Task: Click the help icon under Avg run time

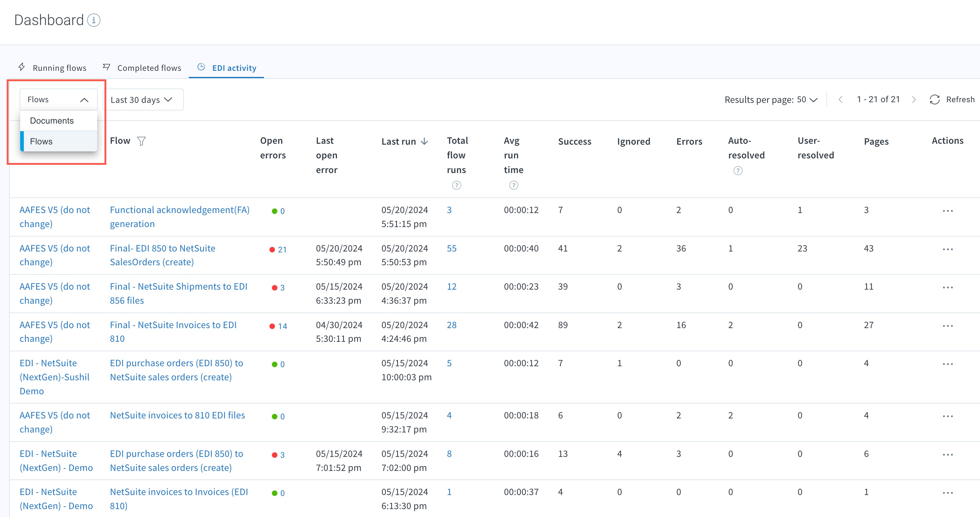Action: point(513,186)
